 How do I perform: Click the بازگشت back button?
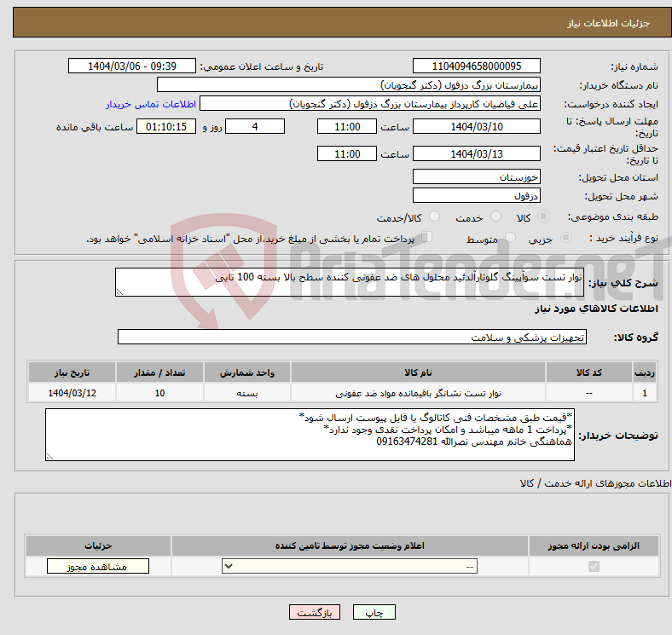click(x=315, y=612)
